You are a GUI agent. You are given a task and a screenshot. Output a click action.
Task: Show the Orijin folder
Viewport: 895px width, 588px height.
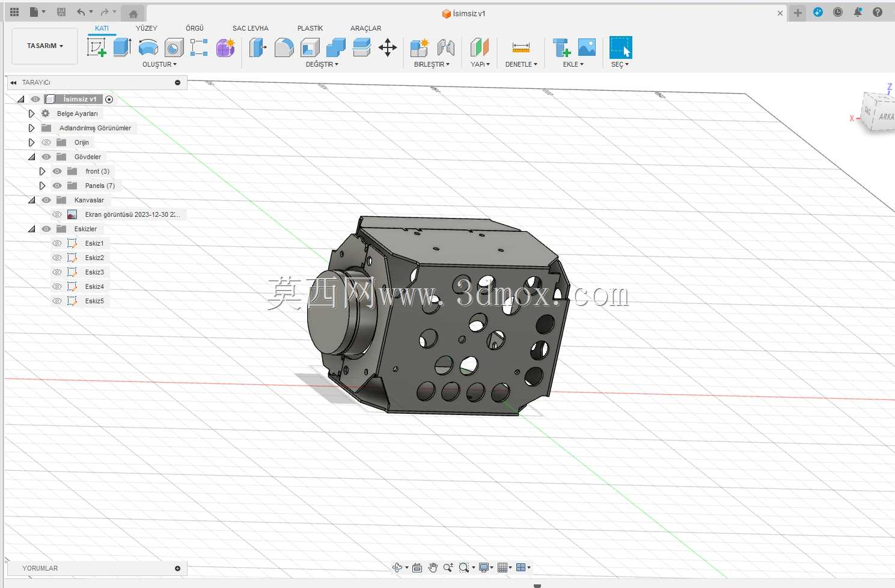(x=46, y=142)
